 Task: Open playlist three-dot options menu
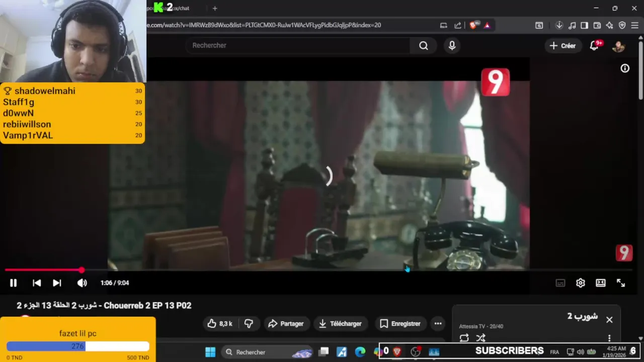click(x=609, y=338)
